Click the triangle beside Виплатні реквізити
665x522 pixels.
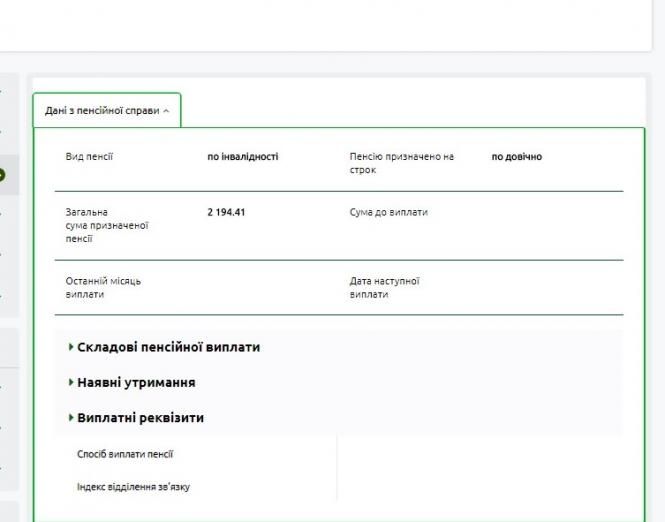[71, 418]
